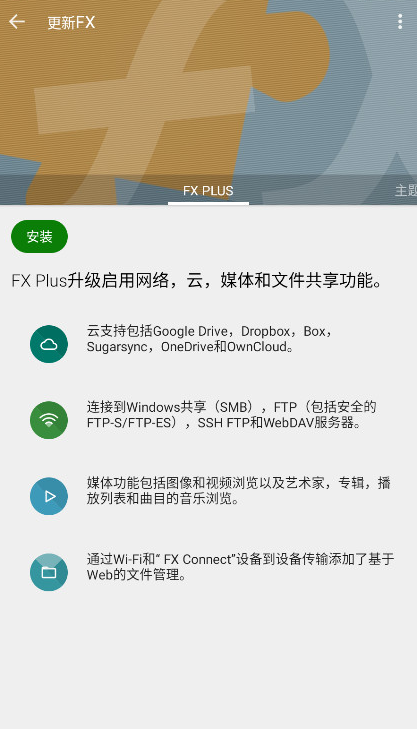Viewport: 417px width, 729px height.
Task: Tap the FX Plus升级 headline text
Action: click(197, 281)
